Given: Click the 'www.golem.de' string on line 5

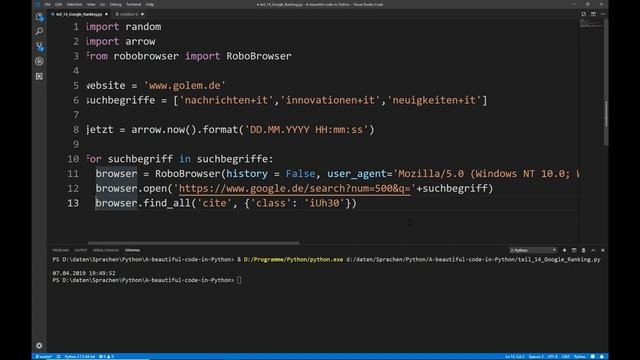Looking at the screenshot, I should (x=184, y=86).
